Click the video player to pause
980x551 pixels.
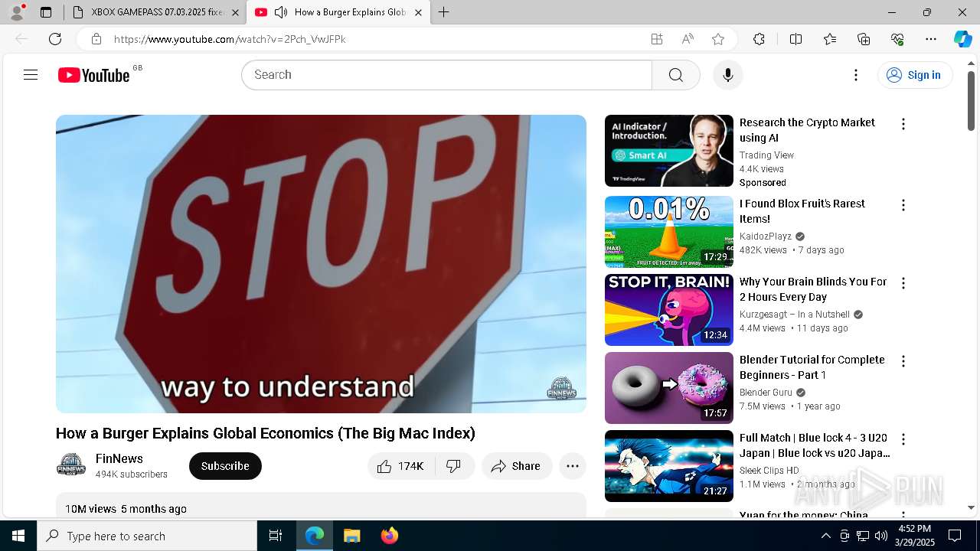click(x=321, y=264)
